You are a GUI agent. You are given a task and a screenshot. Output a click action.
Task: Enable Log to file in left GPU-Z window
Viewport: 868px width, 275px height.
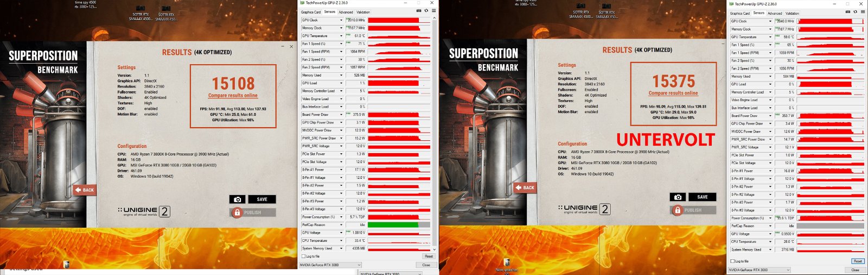[303, 257]
